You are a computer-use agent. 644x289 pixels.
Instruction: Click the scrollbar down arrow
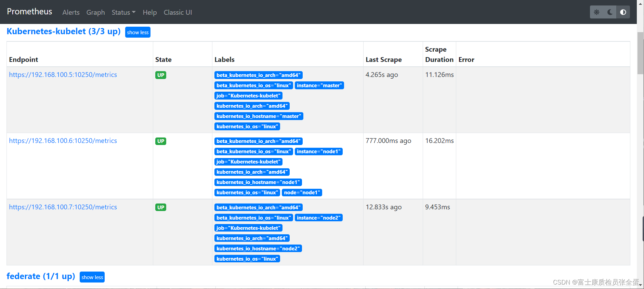(x=640, y=285)
